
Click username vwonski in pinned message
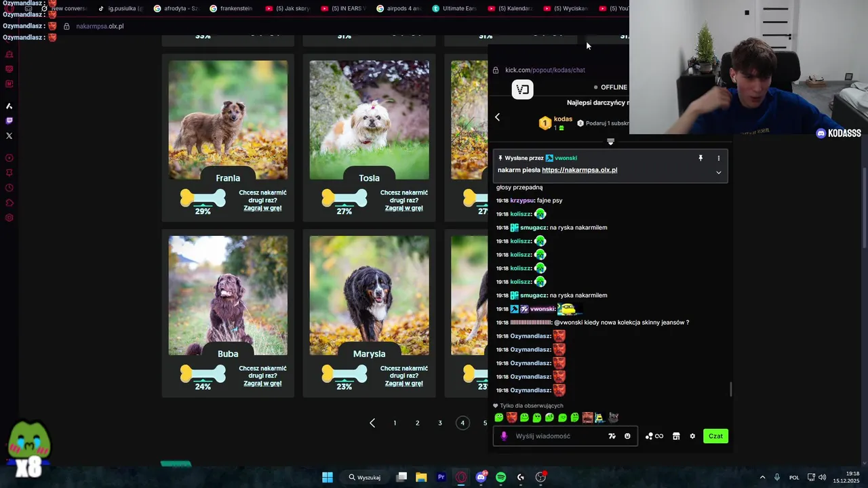(x=566, y=158)
